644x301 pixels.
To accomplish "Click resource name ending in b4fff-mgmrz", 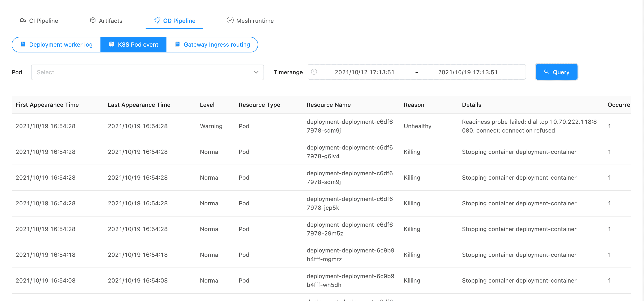I will coord(350,255).
